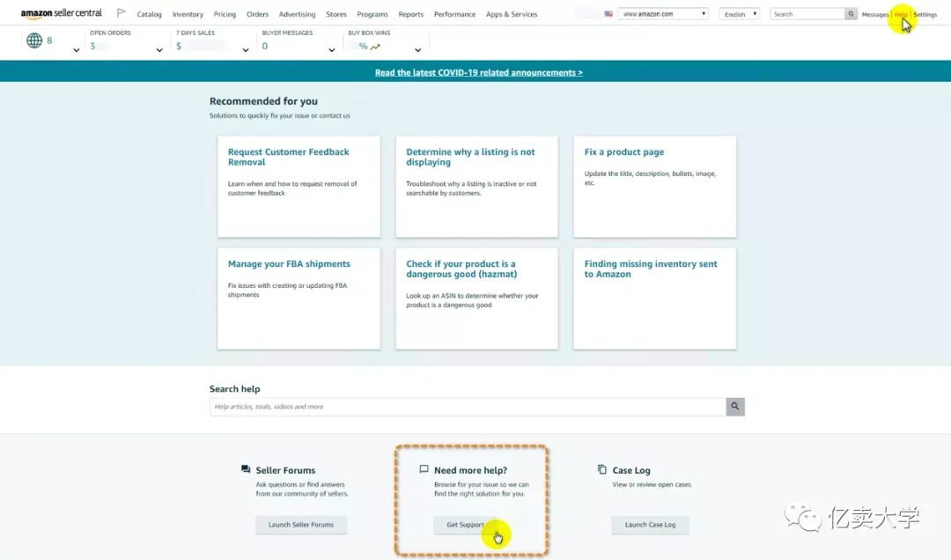Expand the Open Orders chevron
951x560 pixels.
tap(159, 50)
